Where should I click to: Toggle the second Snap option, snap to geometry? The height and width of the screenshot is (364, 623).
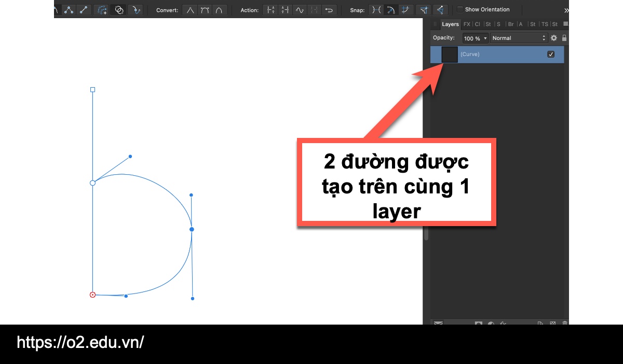[x=391, y=10]
